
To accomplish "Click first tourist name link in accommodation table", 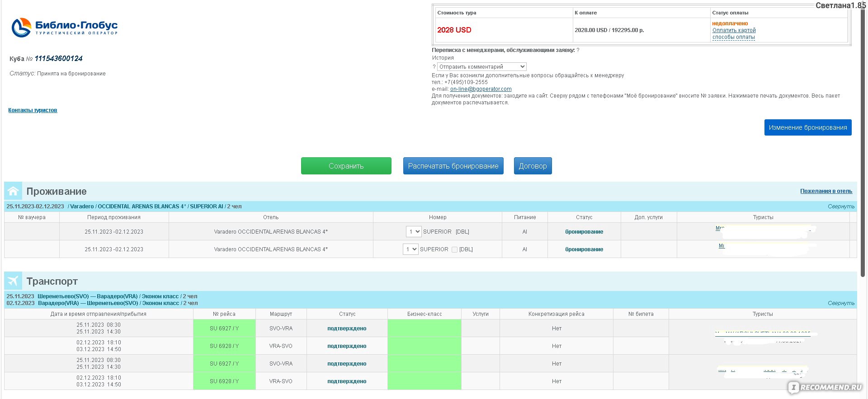I will (x=720, y=228).
